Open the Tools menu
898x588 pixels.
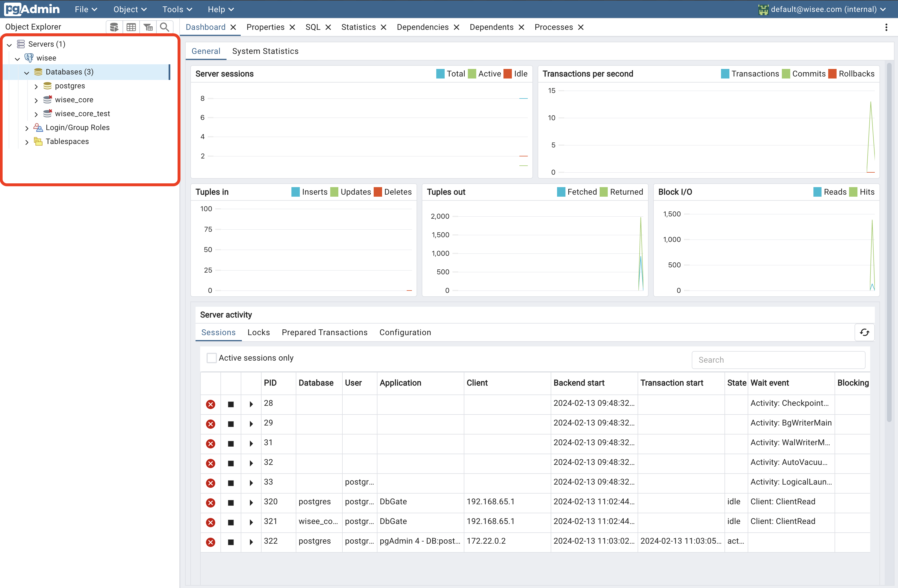click(177, 9)
